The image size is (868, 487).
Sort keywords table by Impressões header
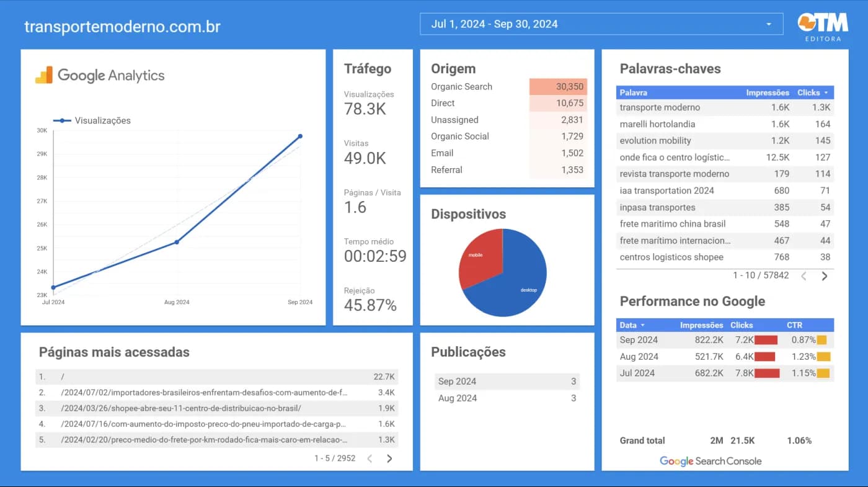pos(767,92)
